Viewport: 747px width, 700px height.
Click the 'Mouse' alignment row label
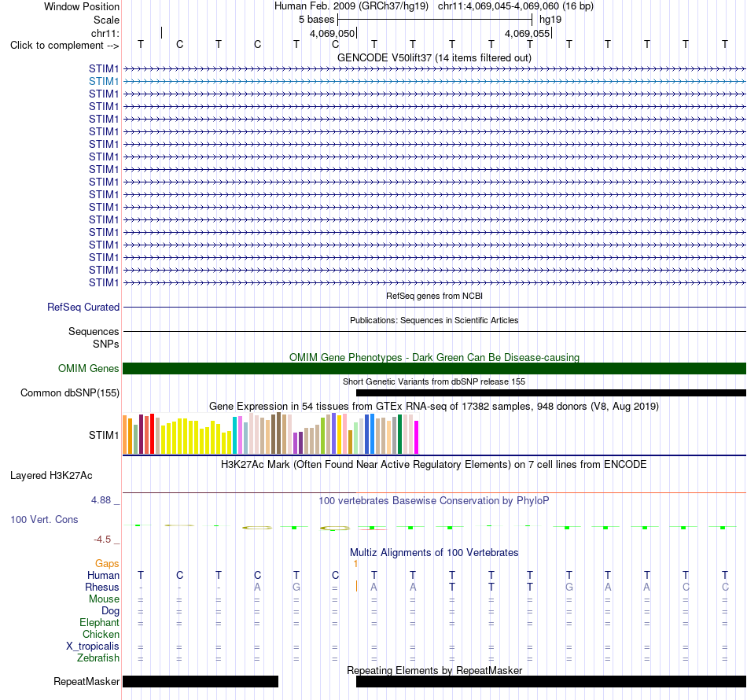(x=104, y=599)
